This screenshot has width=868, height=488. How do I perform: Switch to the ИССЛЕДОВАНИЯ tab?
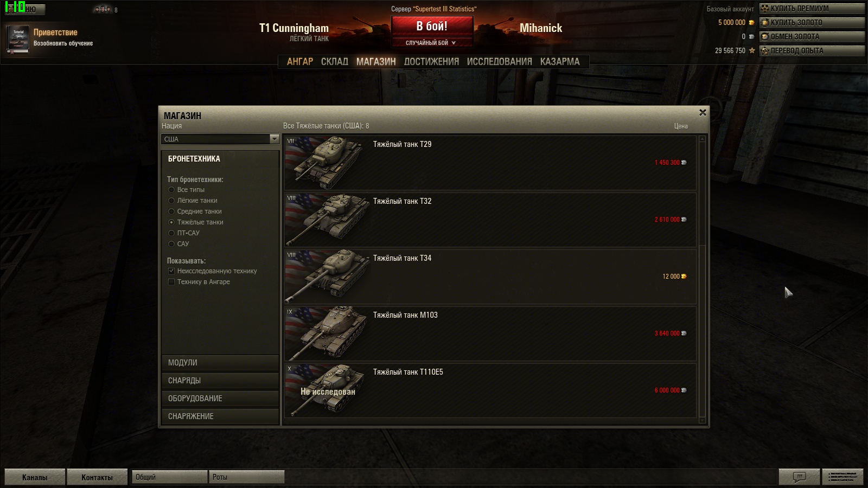499,62
